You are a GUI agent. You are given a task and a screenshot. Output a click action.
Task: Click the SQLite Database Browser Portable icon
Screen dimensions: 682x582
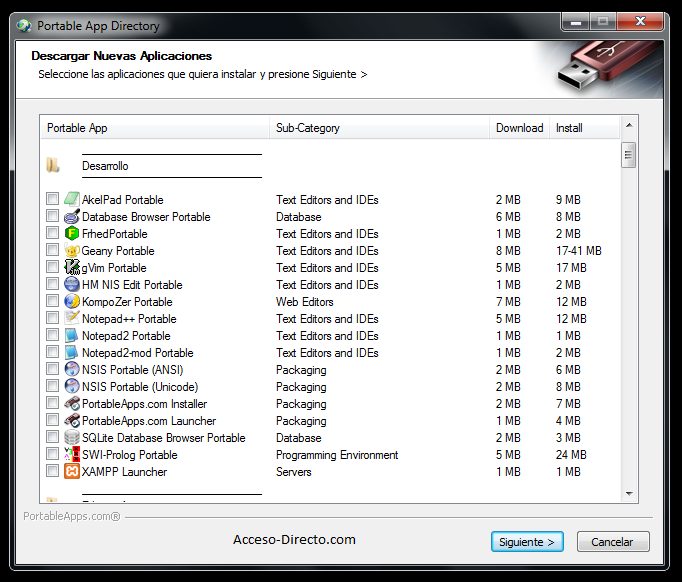[x=72, y=437]
